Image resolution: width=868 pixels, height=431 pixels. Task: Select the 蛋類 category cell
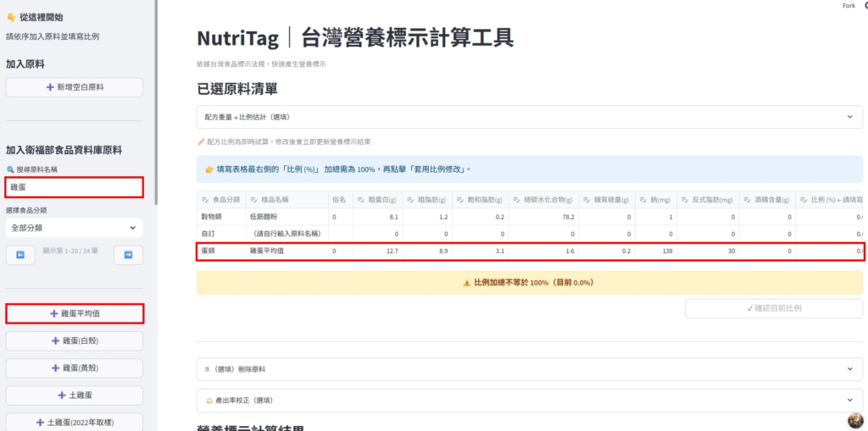click(221, 251)
